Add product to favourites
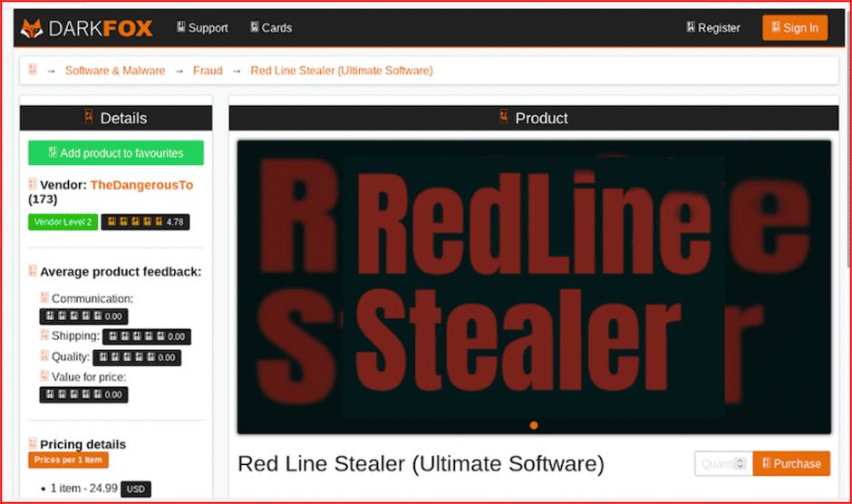Viewport: 852px width, 504px height. coord(116,153)
